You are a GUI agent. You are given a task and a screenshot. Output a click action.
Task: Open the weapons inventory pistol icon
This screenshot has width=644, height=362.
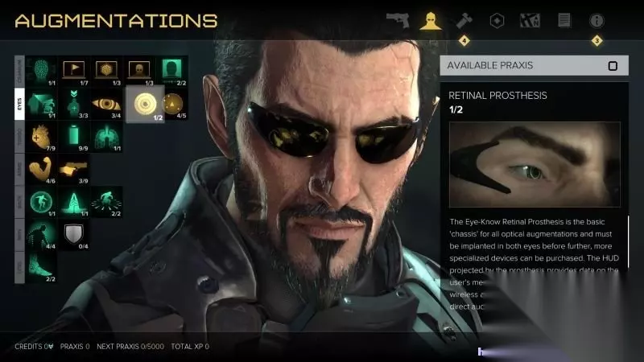pyautogui.click(x=398, y=21)
